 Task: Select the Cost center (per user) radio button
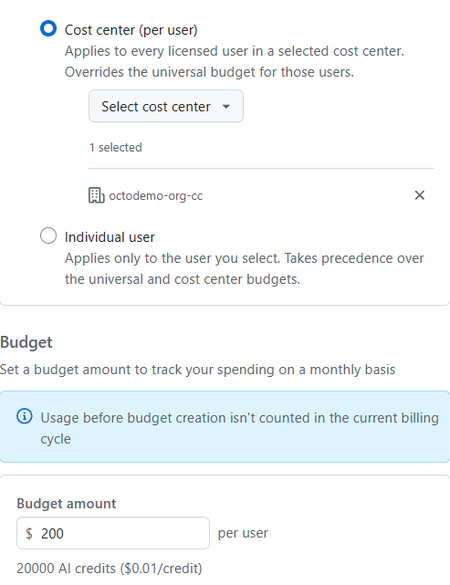(x=48, y=29)
